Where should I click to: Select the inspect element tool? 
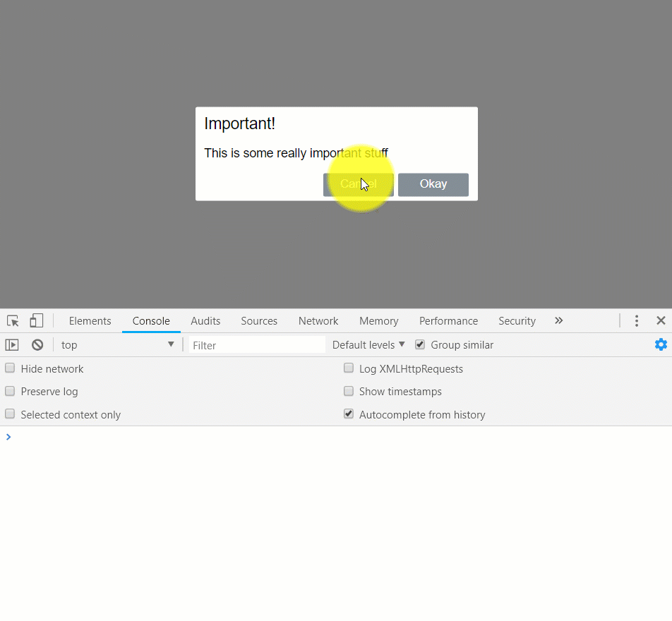point(12,320)
